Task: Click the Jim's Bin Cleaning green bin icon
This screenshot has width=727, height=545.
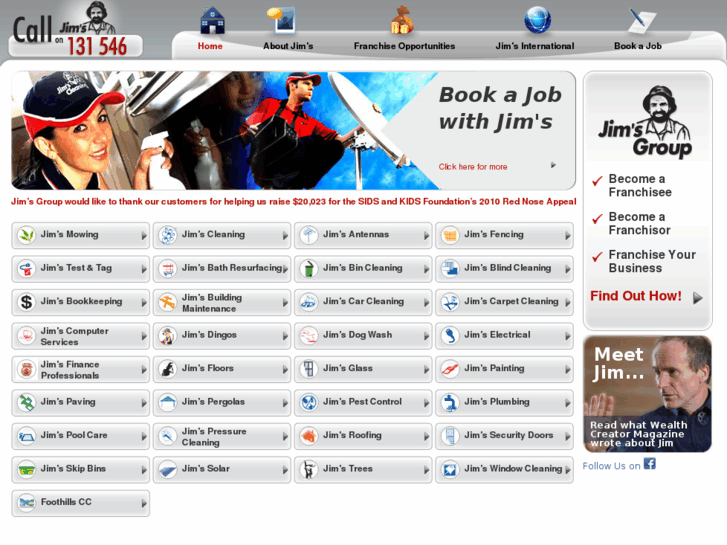Action: coord(309,269)
